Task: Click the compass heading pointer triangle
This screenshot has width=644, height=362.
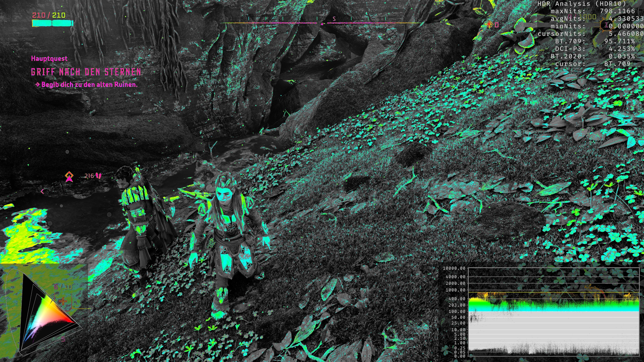Action: 322,24
